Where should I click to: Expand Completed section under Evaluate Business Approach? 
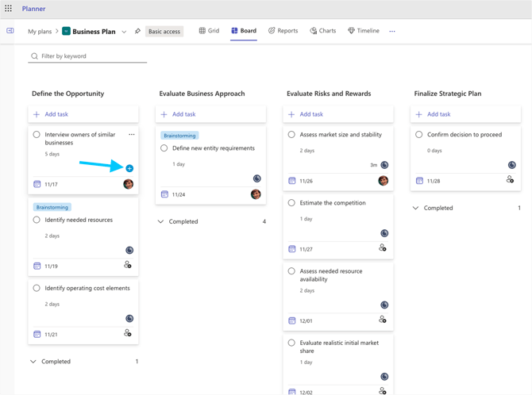[x=161, y=221]
